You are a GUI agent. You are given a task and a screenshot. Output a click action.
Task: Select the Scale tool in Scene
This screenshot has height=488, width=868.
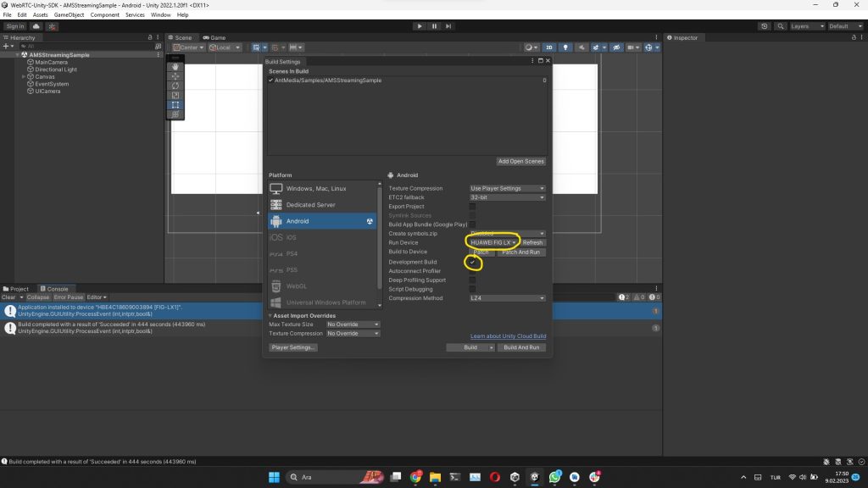pyautogui.click(x=175, y=95)
